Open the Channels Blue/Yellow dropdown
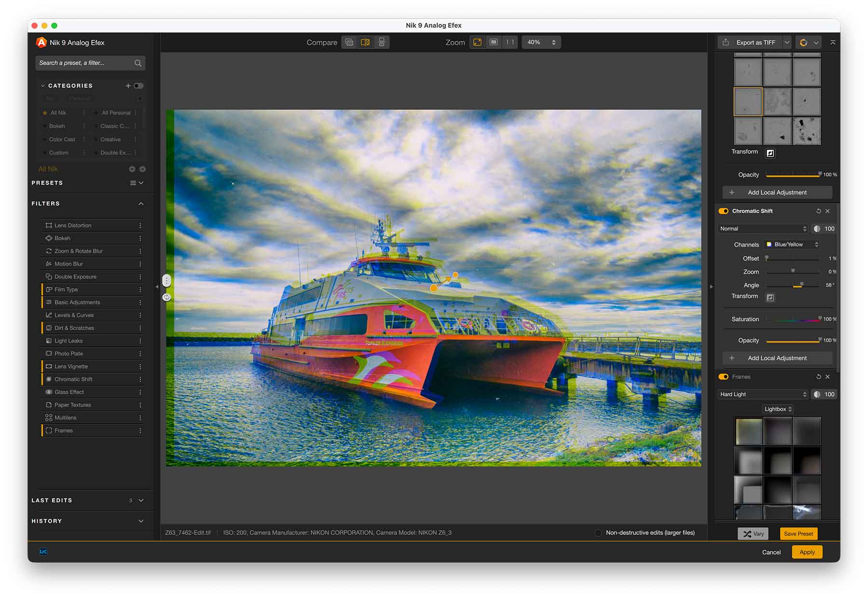 [791, 245]
